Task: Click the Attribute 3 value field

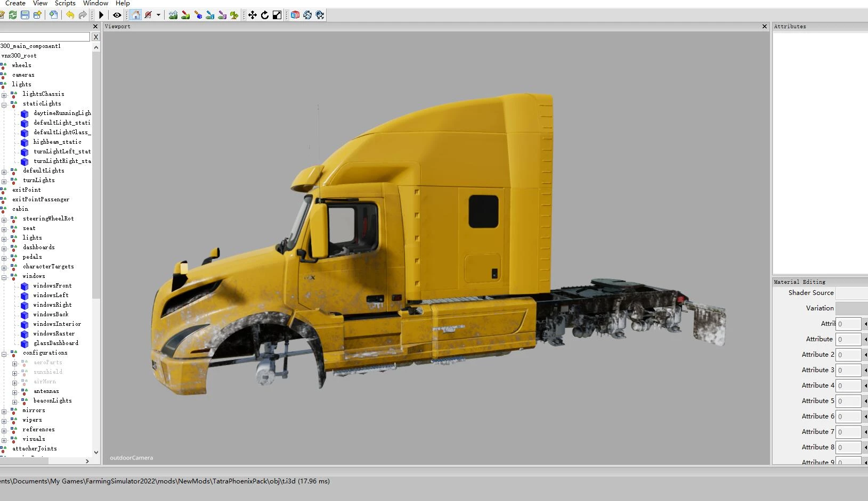Action: point(848,370)
